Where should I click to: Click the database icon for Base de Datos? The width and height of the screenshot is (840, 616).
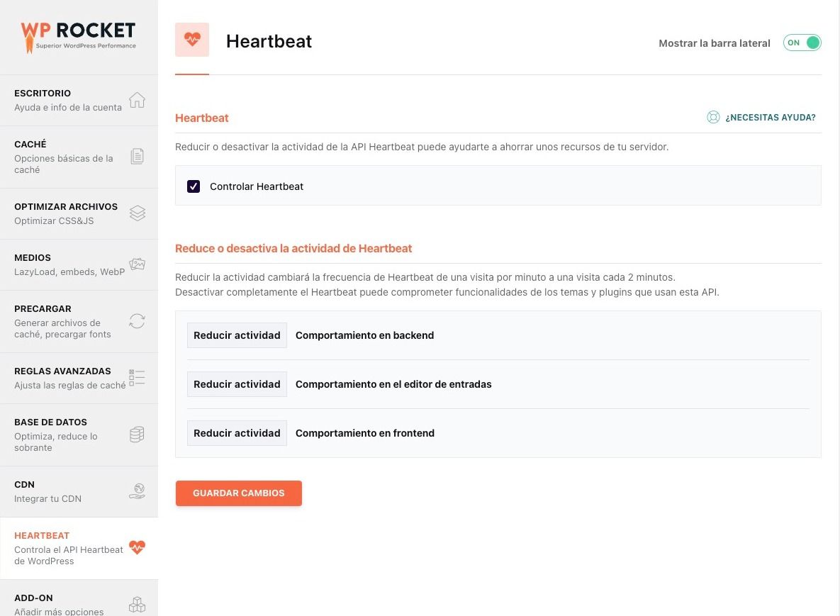point(137,435)
